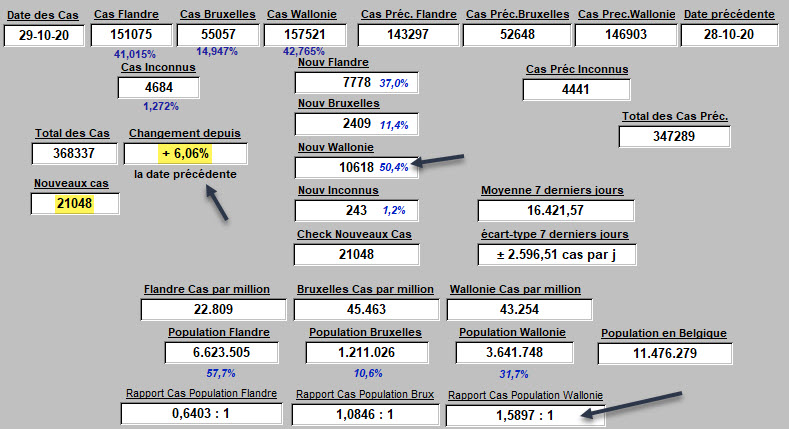Click the "Nouv Flandre" label
The height and width of the screenshot is (429, 789).
click(x=333, y=62)
